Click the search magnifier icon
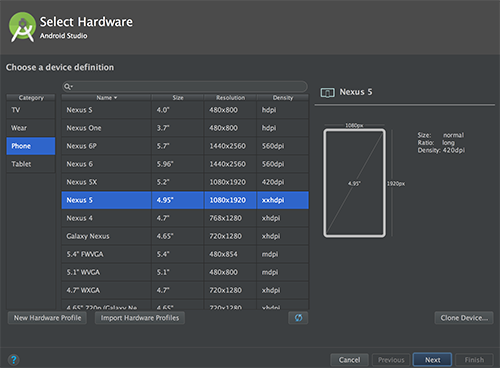This screenshot has height=368, width=500. pyautogui.click(x=68, y=87)
